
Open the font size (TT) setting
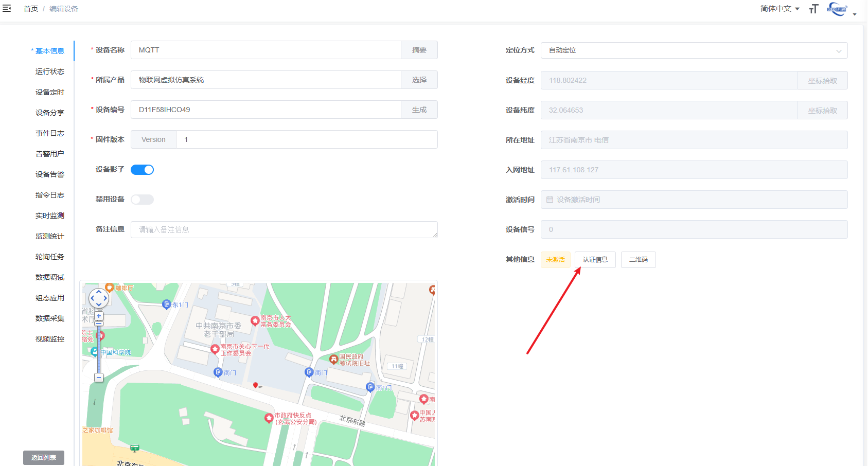click(x=813, y=9)
